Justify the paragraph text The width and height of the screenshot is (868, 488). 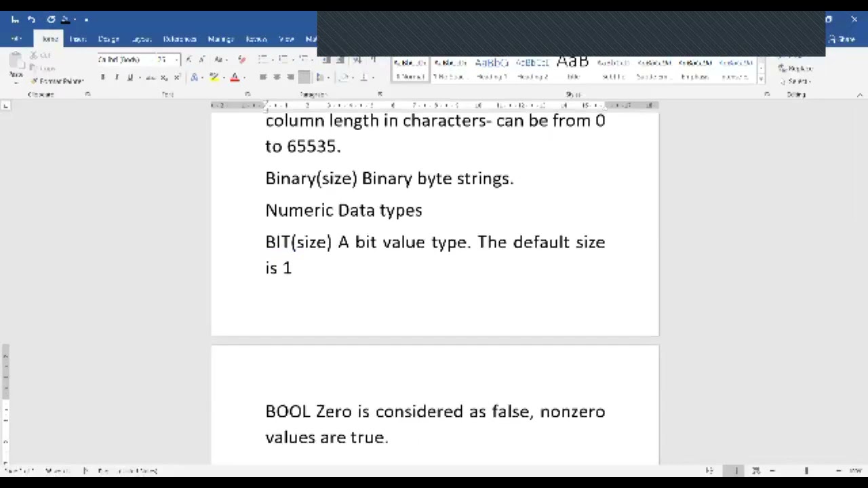[304, 77]
